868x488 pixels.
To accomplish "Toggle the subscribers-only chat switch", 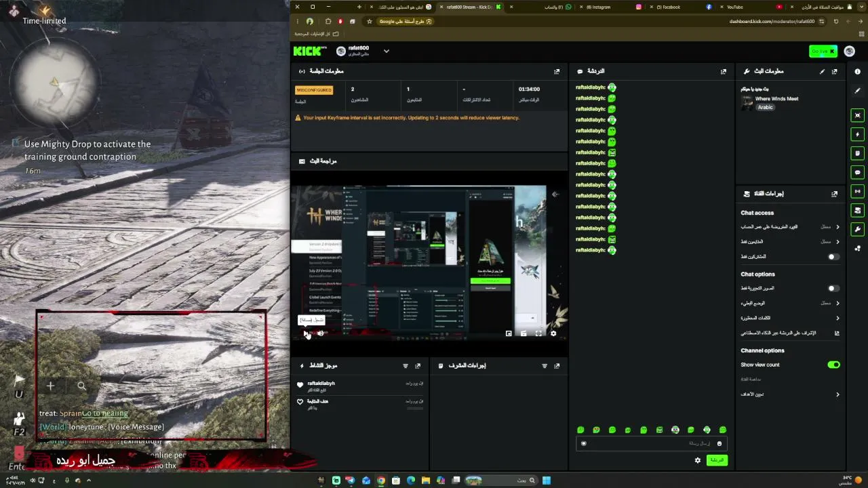I will pos(833,257).
